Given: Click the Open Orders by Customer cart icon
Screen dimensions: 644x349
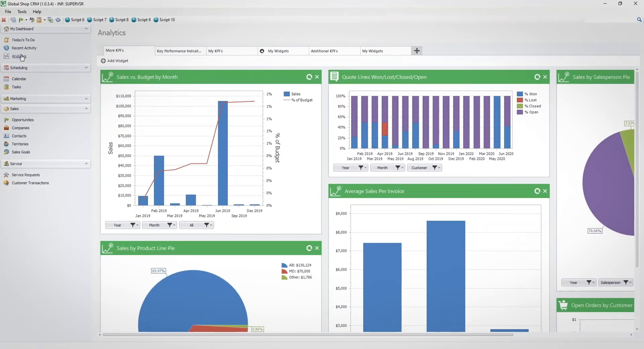Looking at the screenshot, I should (x=563, y=305).
